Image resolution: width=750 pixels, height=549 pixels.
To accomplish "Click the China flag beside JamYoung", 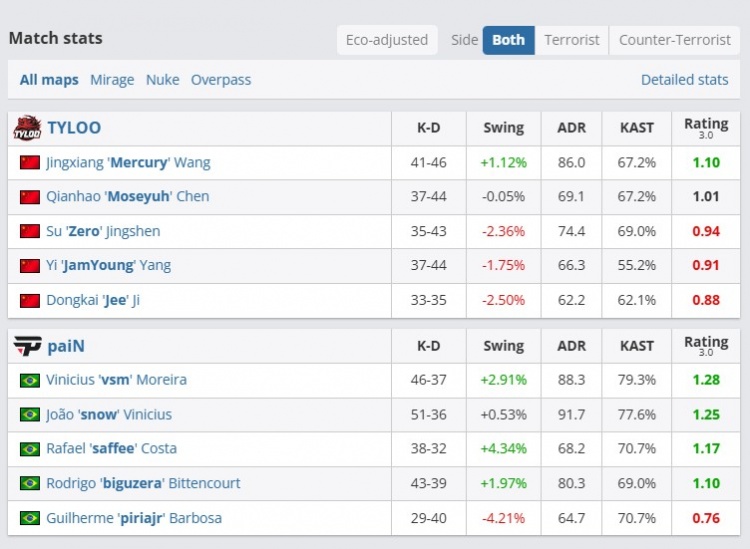I will 30,265.
